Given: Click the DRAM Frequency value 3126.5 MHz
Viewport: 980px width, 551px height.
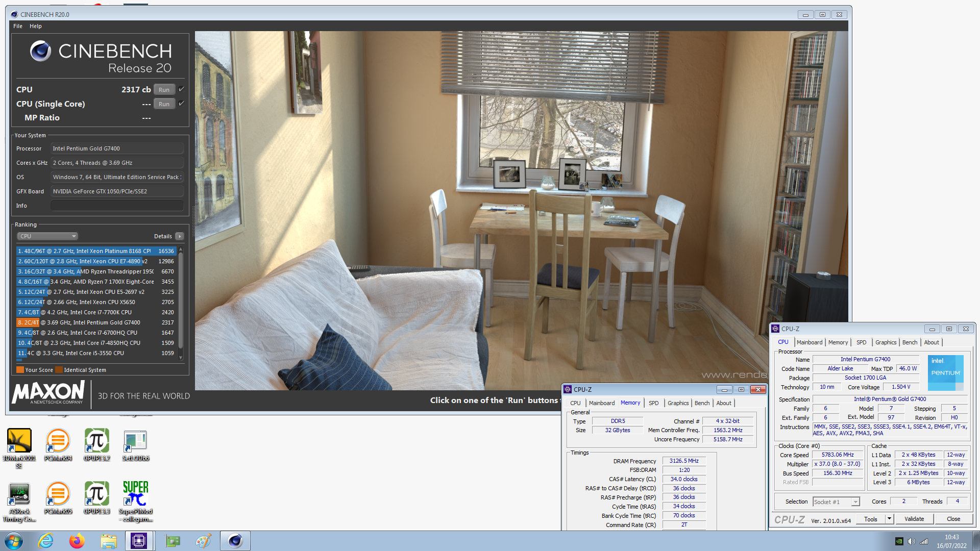Looking at the screenshot, I should pos(684,461).
